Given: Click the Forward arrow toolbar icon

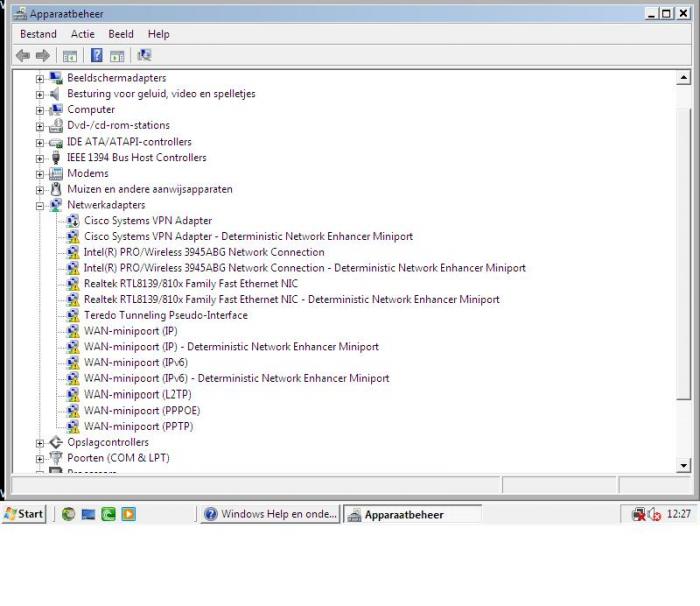Looking at the screenshot, I should pos(43,56).
